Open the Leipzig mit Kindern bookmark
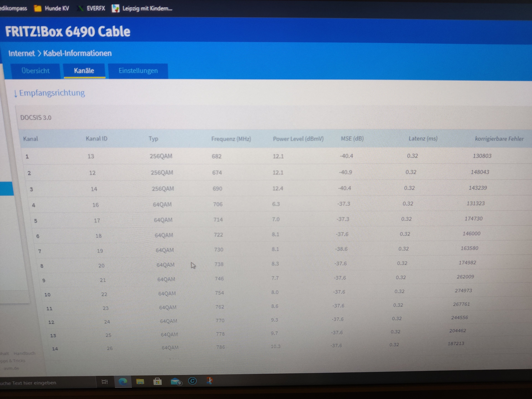 click(x=142, y=8)
